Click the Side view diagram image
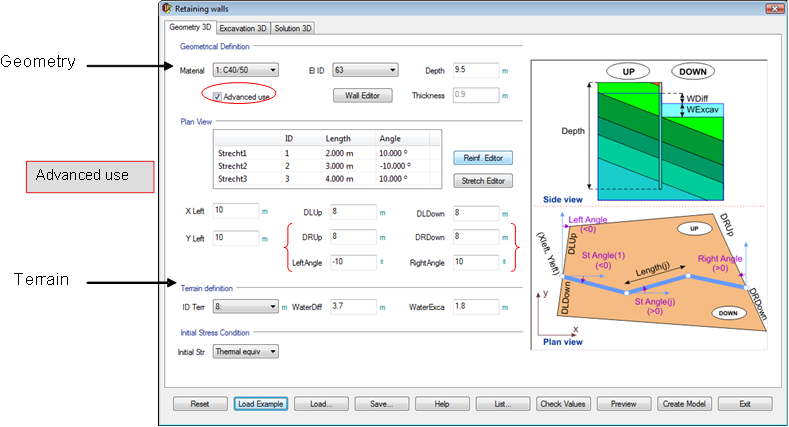 tap(649, 133)
